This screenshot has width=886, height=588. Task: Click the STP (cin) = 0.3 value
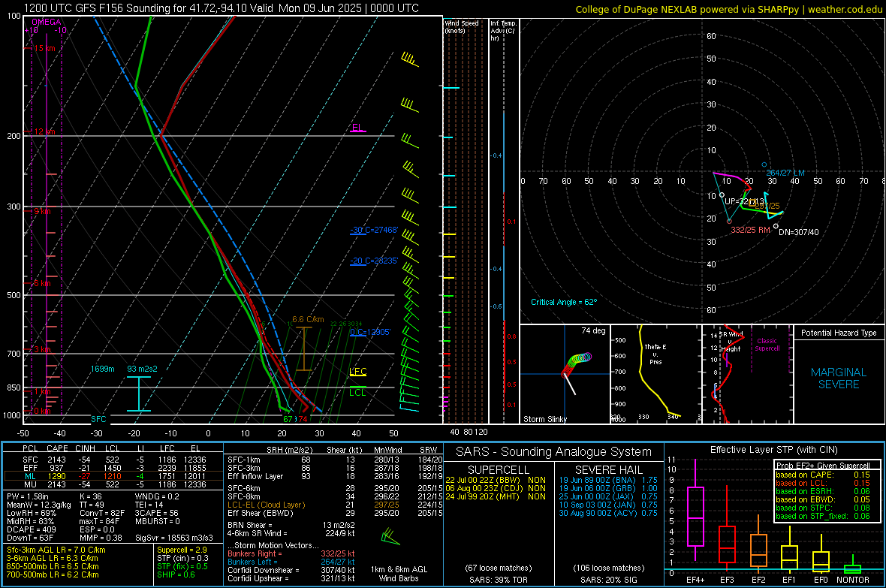pos(182,558)
